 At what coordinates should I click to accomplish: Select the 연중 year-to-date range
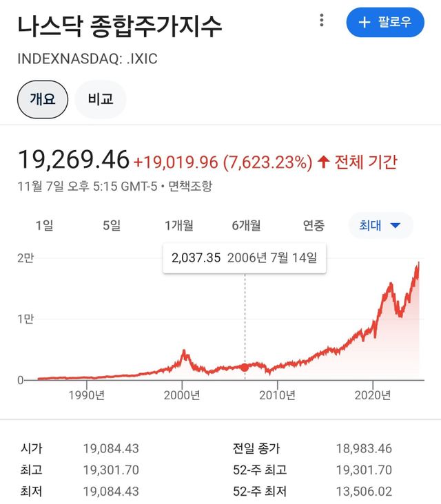[x=314, y=225]
